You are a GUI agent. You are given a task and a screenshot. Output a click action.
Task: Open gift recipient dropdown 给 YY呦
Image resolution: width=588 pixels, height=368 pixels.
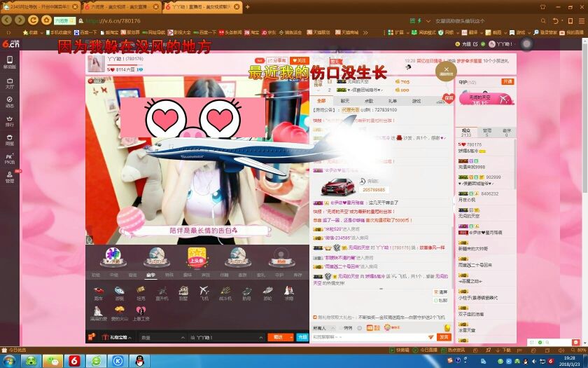[225, 337]
